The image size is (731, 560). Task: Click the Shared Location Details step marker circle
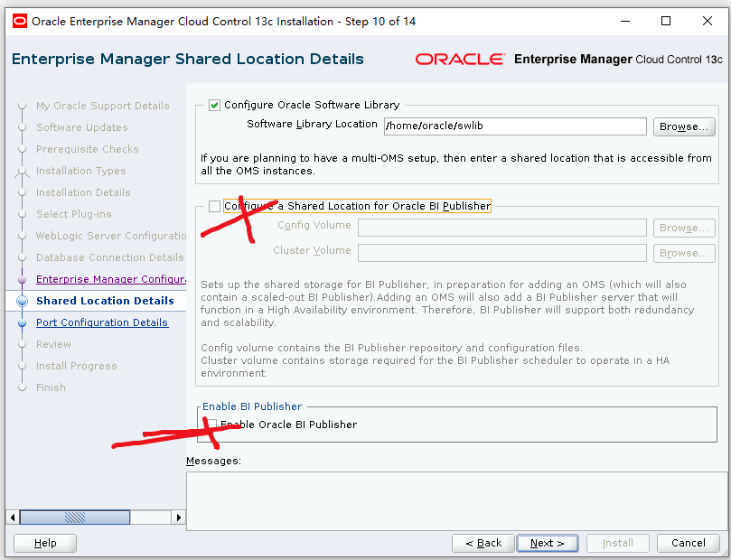tap(23, 301)
